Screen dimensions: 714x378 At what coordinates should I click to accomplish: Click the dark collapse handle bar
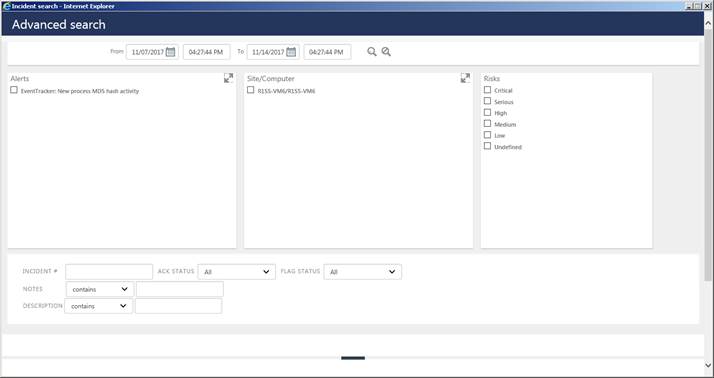pos(353,358)
